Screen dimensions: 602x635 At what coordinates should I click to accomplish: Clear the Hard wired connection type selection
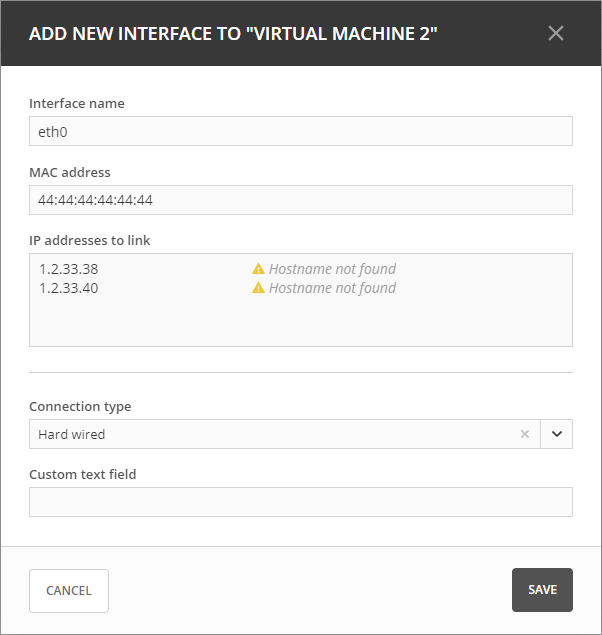[x=525, y=434]
